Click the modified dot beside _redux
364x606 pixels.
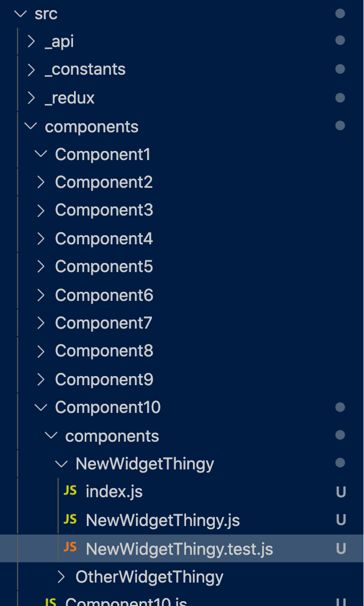pos(340,98)
